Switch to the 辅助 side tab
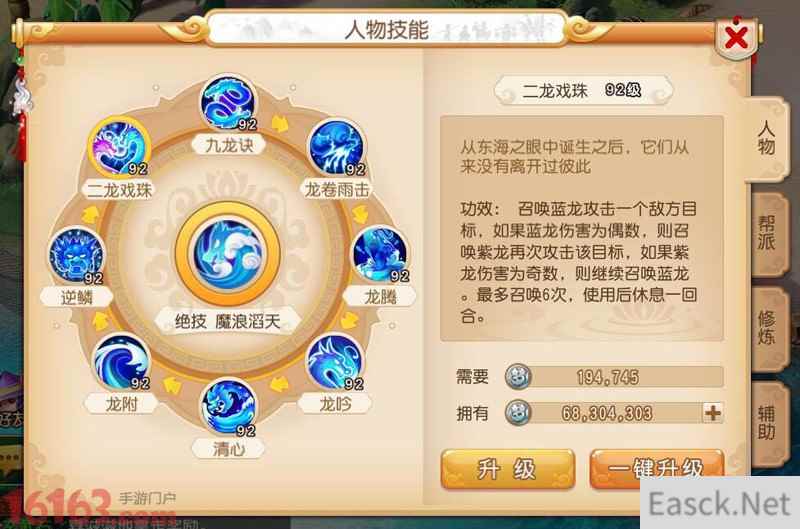 pos(766,422)
